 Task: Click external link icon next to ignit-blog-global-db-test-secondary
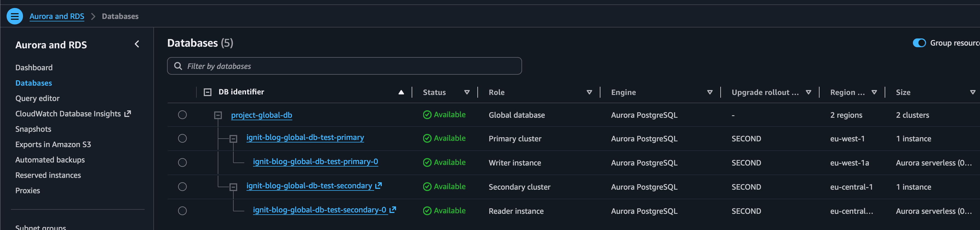click(x=379, y=186)
